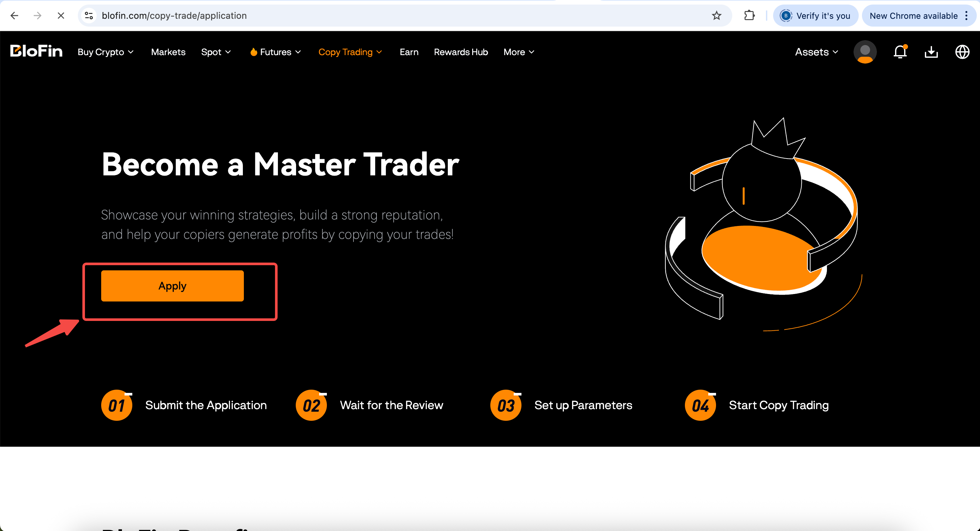Open the Rewards Hub page

coord(461,52)
